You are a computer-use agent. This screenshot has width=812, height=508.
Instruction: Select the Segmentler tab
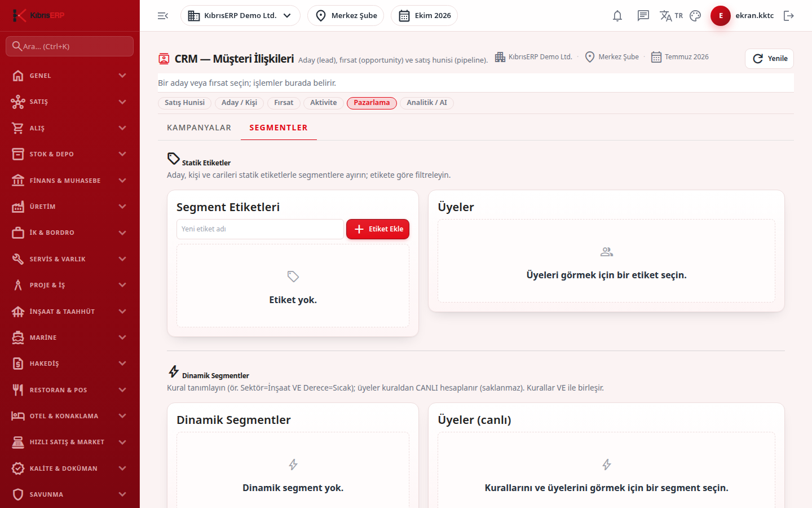click(279, 128)
